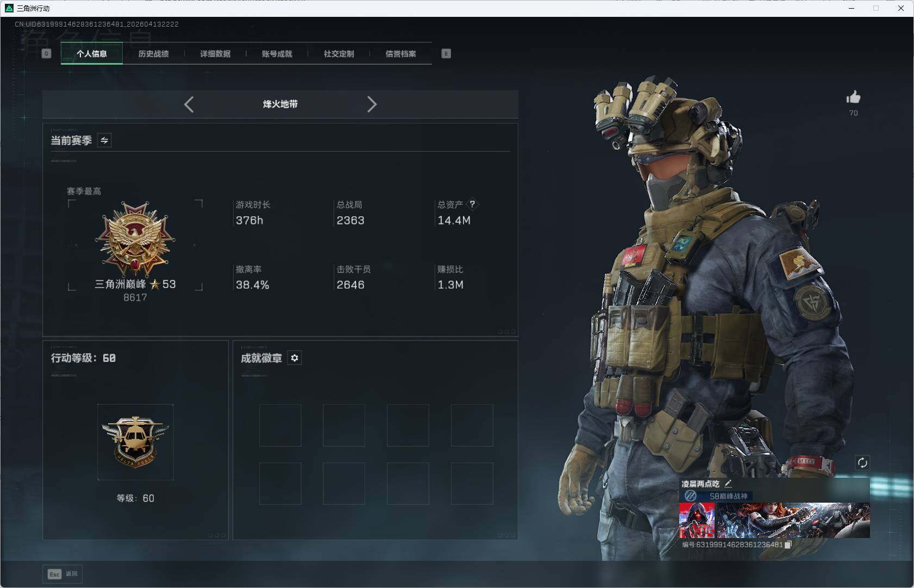Copy the player 编号 with copy icon
The image size is (914, 588).
tap(788, 545)
